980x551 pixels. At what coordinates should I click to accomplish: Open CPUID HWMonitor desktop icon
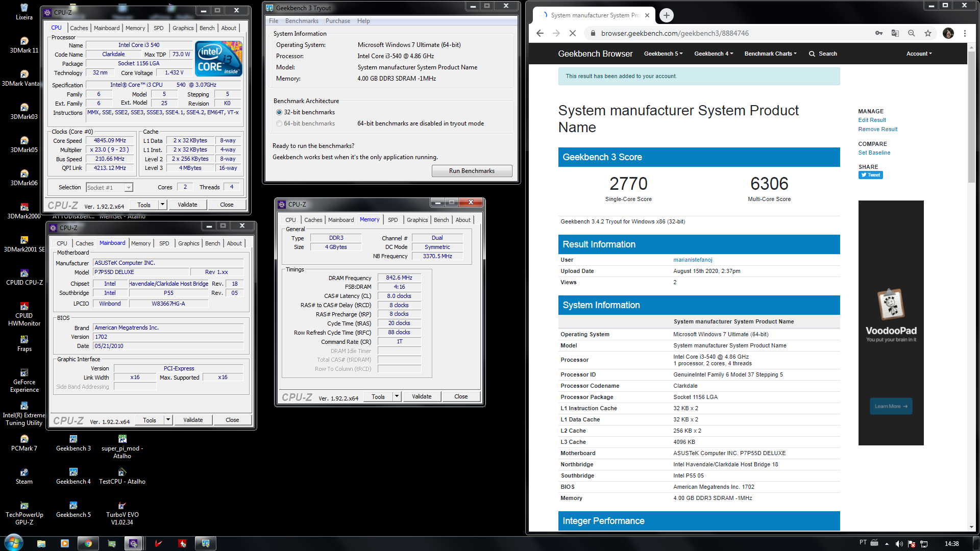pyautogui.click(x=24, y=314)
